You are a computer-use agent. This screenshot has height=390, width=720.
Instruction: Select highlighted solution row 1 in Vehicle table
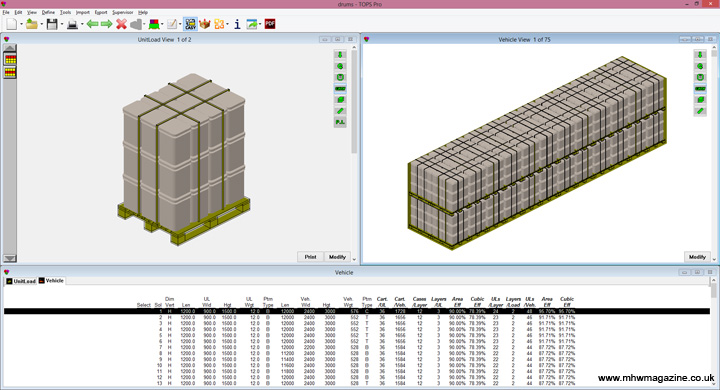pyautogui.click(x=357, y=311)
